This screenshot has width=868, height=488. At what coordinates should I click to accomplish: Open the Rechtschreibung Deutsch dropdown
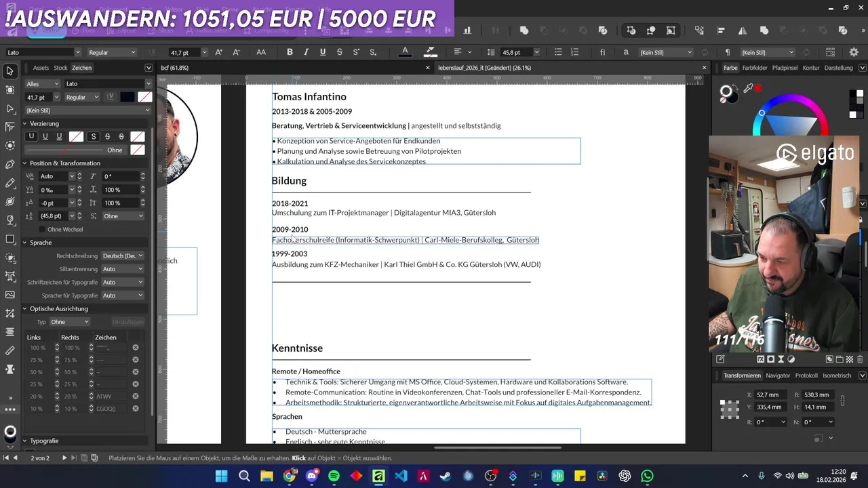pos(123,256)
